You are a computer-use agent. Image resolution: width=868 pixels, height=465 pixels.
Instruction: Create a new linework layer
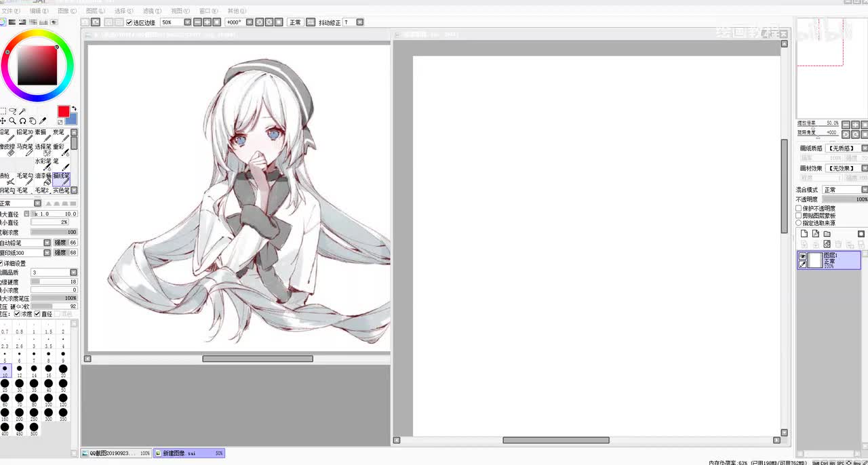coord(816,234)
